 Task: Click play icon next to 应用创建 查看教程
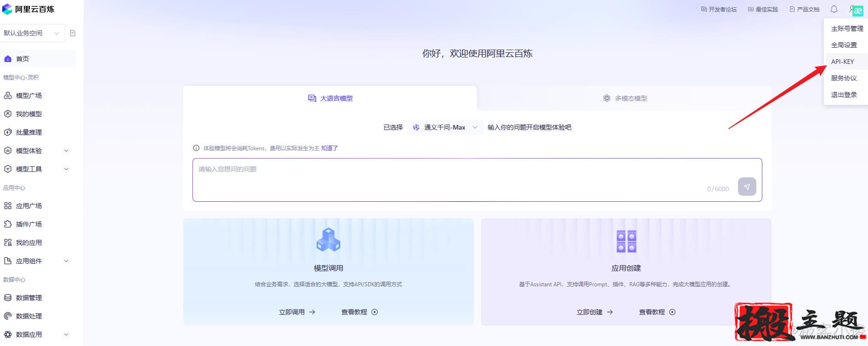click(x=672, y=312)
